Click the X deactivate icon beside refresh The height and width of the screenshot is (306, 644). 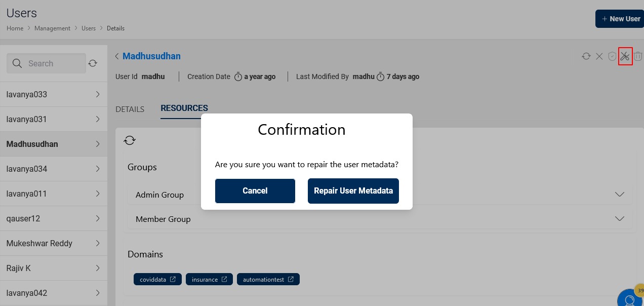(599, 56)
